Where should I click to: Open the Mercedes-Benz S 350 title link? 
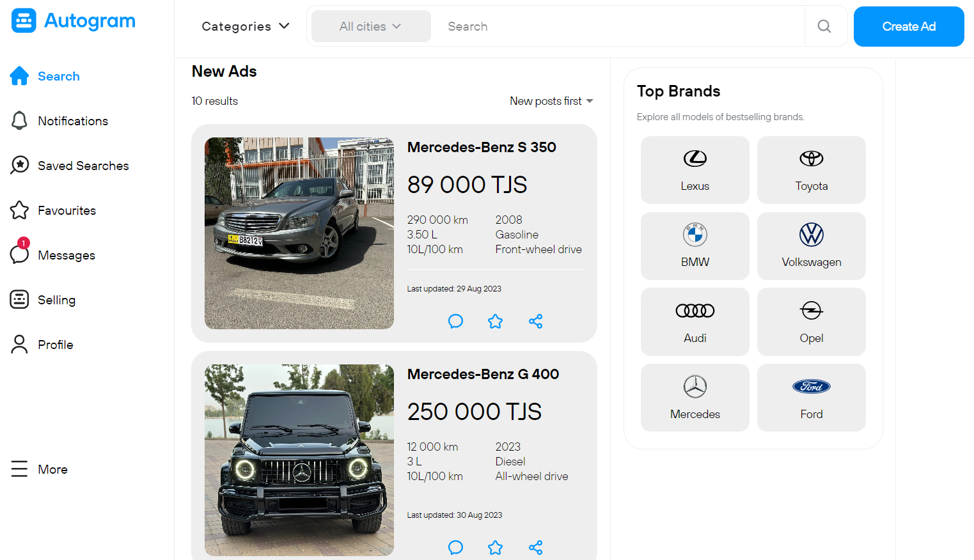pyautogui.click(x=482, y=147)
